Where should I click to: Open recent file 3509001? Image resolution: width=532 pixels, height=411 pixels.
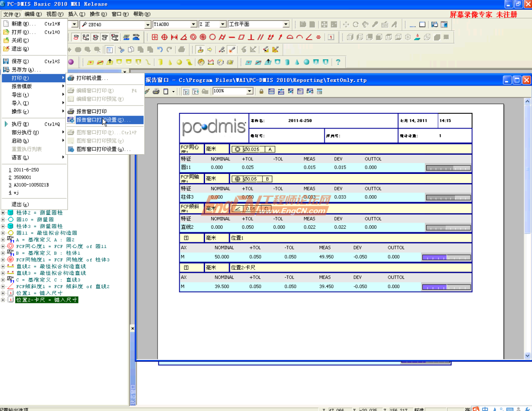click(x=34, y=177)
